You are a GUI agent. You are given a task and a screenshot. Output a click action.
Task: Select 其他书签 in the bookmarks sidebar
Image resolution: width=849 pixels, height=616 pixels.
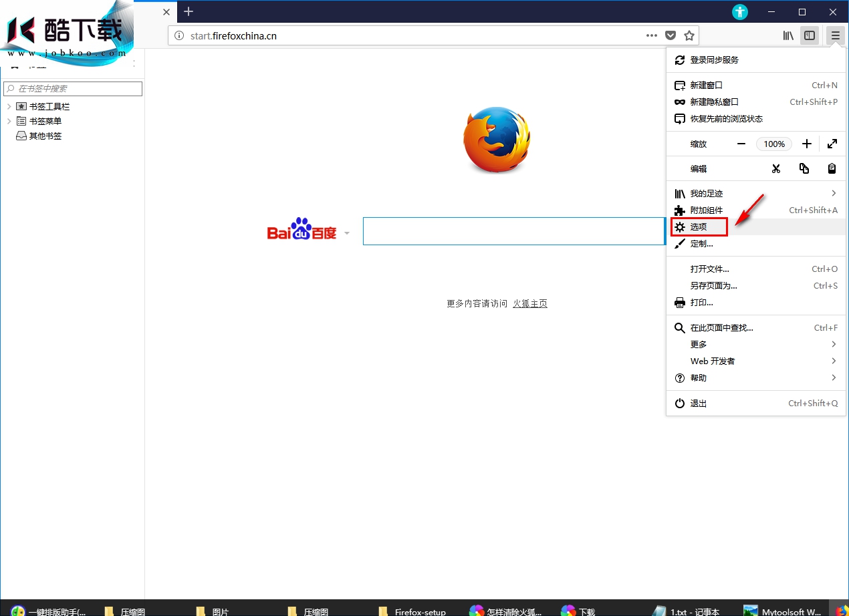pyautogui.click(x=45, y=136)
